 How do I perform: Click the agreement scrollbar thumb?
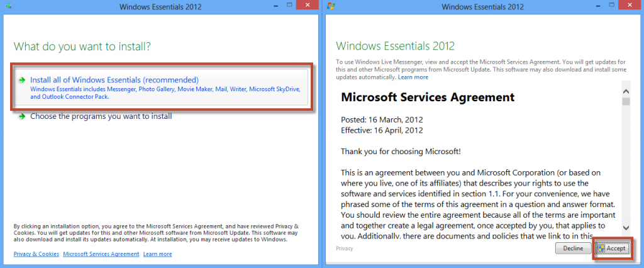click(x=626, y=101)
